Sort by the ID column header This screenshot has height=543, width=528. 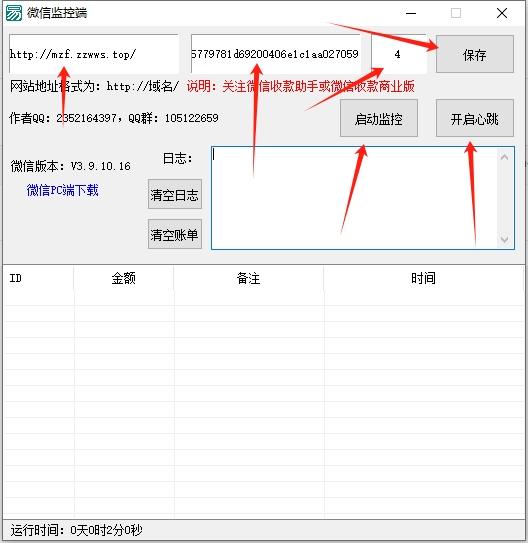click(x=38, y=278)
